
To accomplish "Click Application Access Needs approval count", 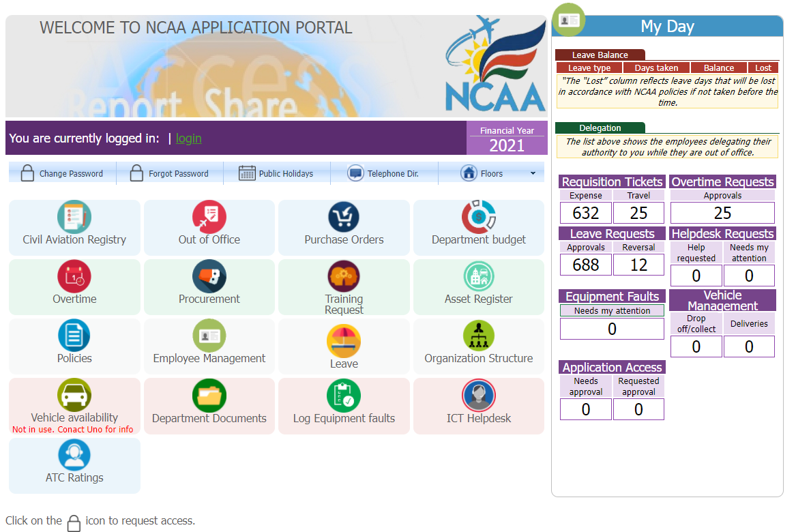I will [586, 410].
